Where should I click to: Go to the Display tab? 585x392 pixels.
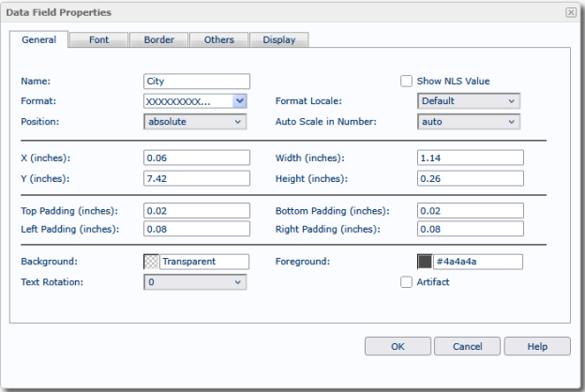click(278, 40)
